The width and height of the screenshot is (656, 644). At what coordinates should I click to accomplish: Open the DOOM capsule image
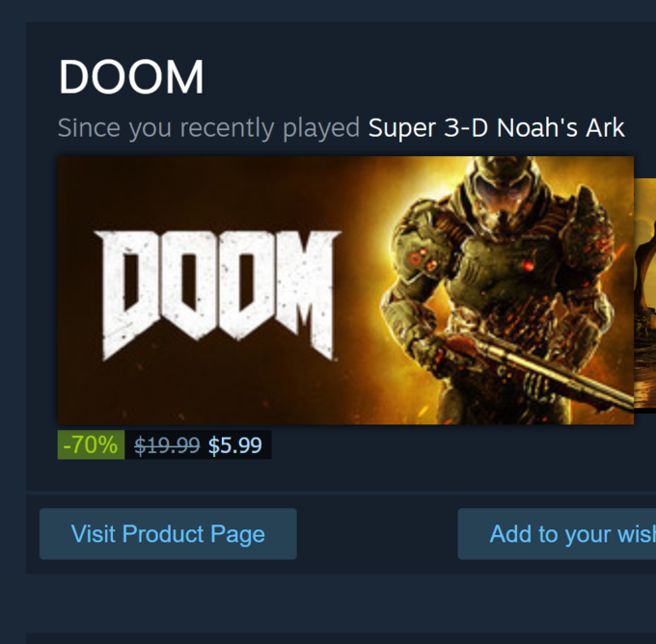click(x=345, y=289)
